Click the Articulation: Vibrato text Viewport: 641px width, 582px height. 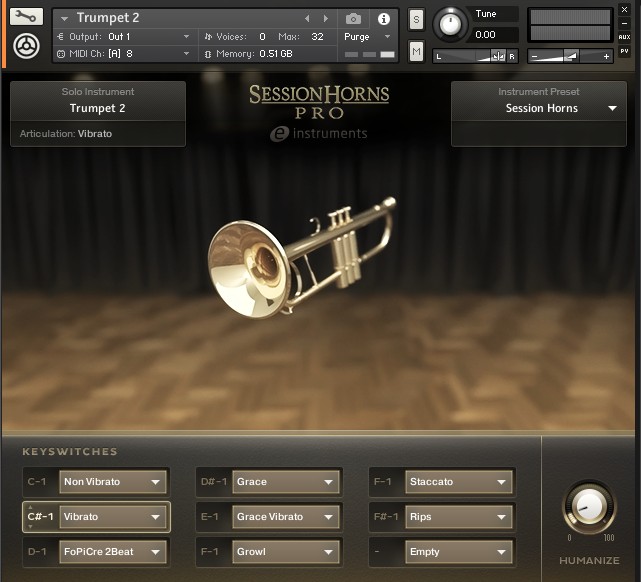coord(66,134)
